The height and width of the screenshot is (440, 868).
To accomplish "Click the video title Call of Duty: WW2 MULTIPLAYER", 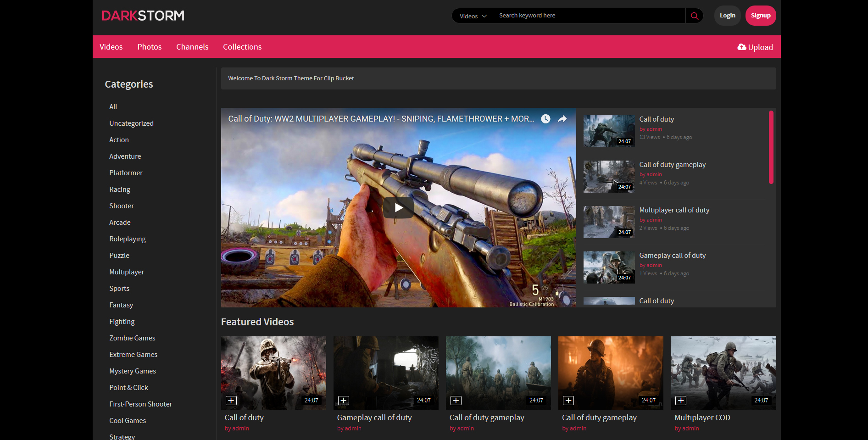I will (381, 119).
